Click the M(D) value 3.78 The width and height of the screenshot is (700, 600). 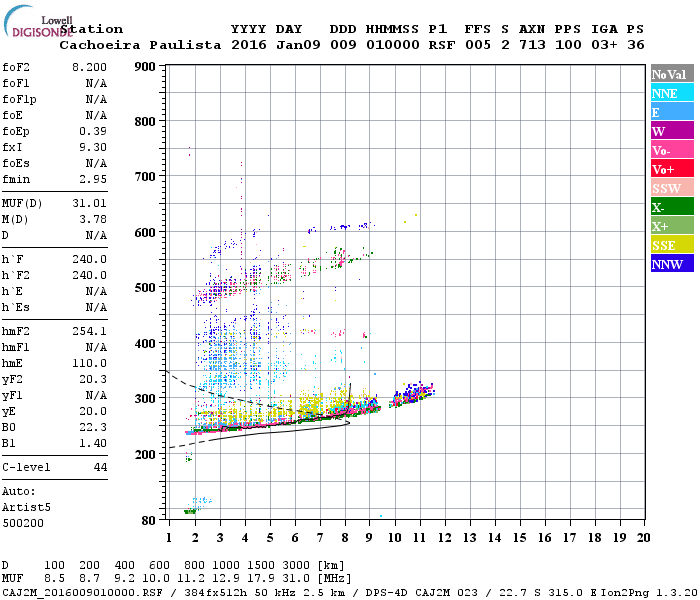[x=93, y=220]
